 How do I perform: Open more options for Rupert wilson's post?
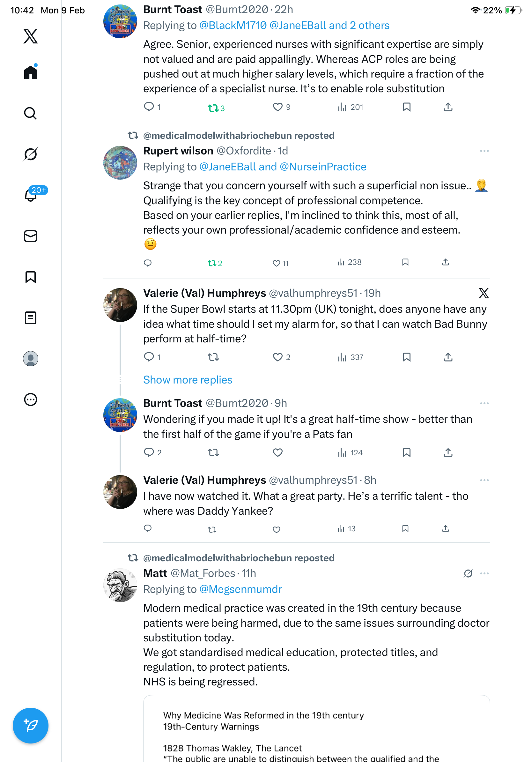(484, 151)
